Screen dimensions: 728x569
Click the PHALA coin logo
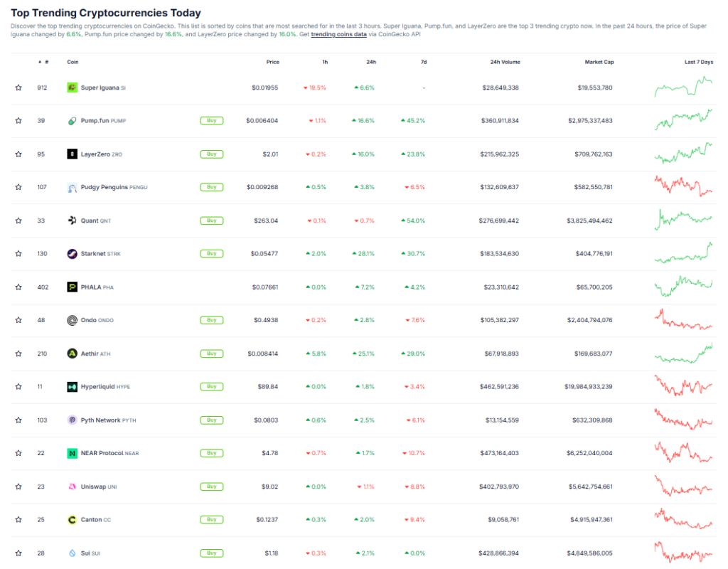click(x=72, y=287)
